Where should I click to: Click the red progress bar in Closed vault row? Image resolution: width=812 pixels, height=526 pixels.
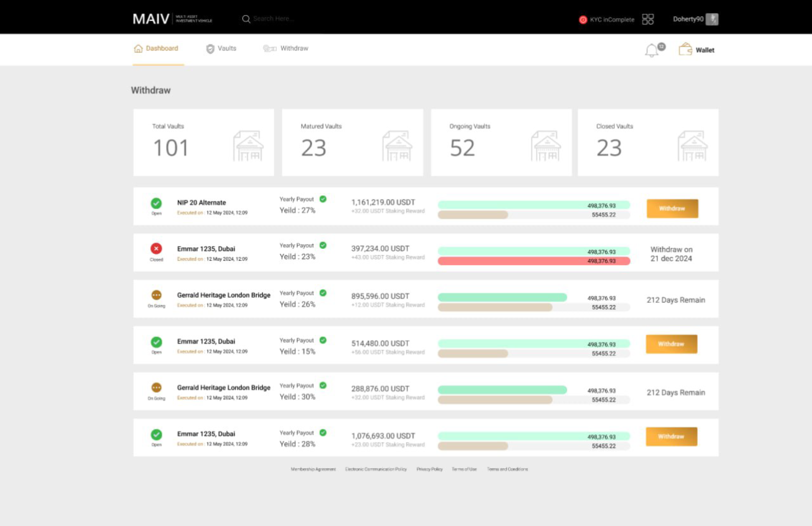tap(534, 261)
